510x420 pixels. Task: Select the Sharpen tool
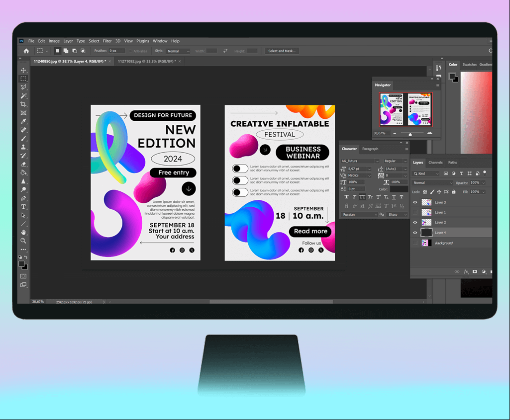click(23, 181)
